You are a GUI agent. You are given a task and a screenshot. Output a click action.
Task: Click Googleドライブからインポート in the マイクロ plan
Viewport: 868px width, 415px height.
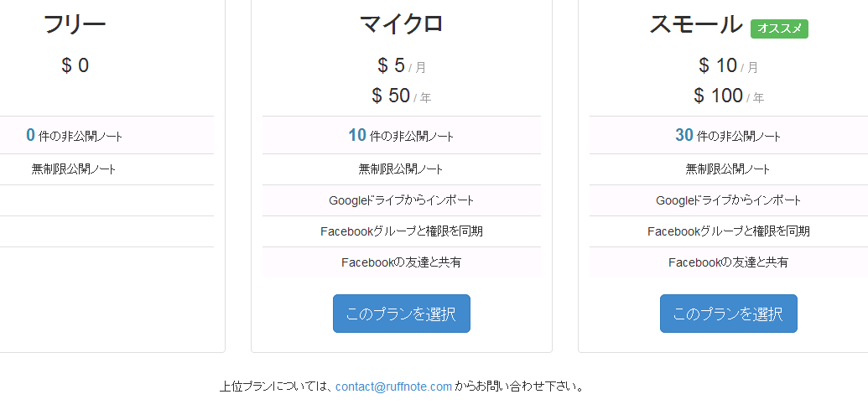pyautogui.click(x=401, y=200)
